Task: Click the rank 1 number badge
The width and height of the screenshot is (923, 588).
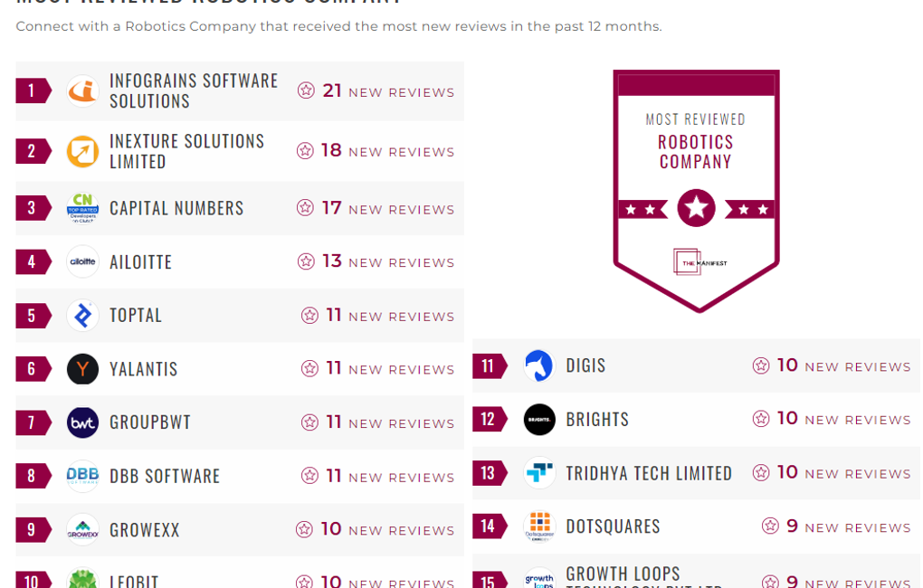Action: point(33,90)
